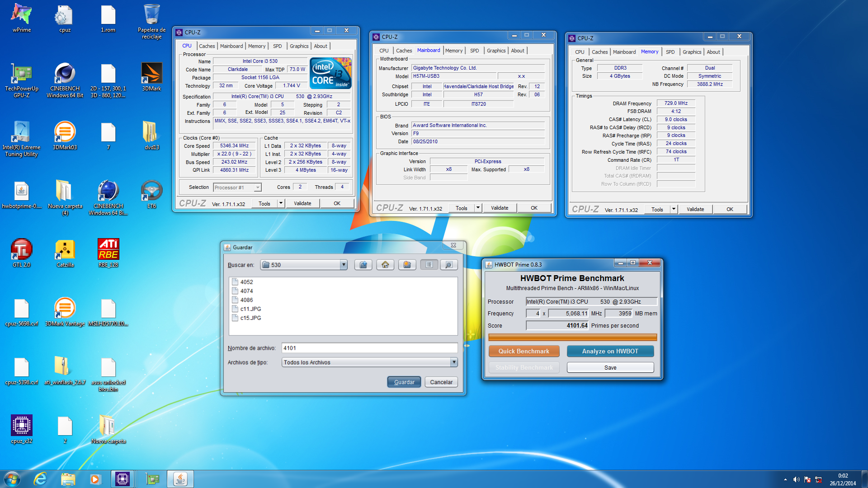
Task: Select file 4052 in Guardar list
Action: coord(242,282)
